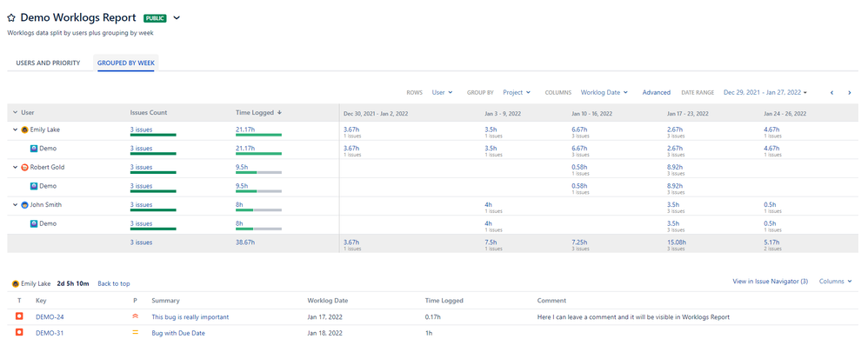
Task: Click Emily Lake avatar in details section
Action: point(16,283)
